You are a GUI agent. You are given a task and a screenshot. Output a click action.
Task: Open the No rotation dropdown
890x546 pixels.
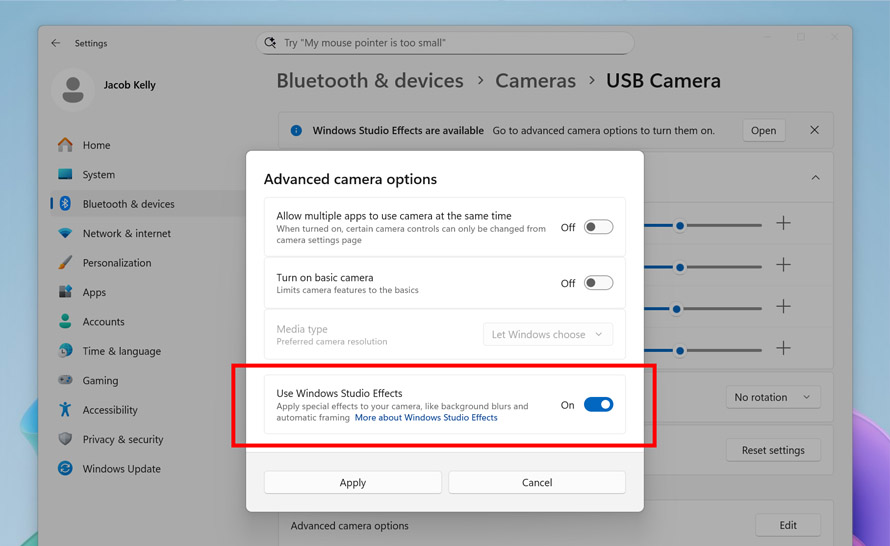tap(773, 397)
